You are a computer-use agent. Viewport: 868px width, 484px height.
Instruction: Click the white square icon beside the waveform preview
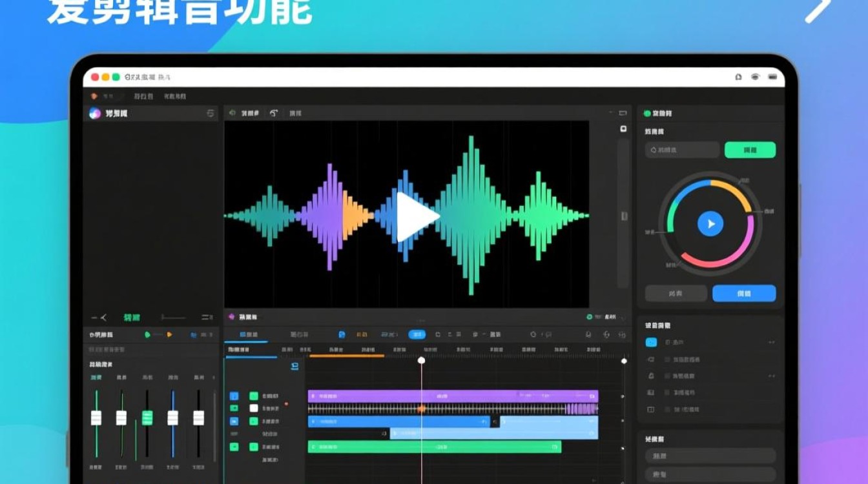(x=623, y=129)
